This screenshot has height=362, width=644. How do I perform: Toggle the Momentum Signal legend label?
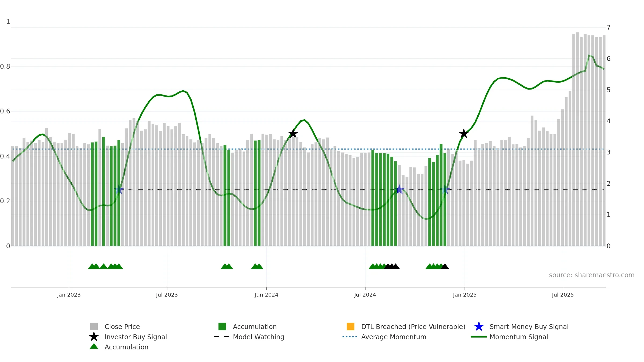tap(519, 337)
